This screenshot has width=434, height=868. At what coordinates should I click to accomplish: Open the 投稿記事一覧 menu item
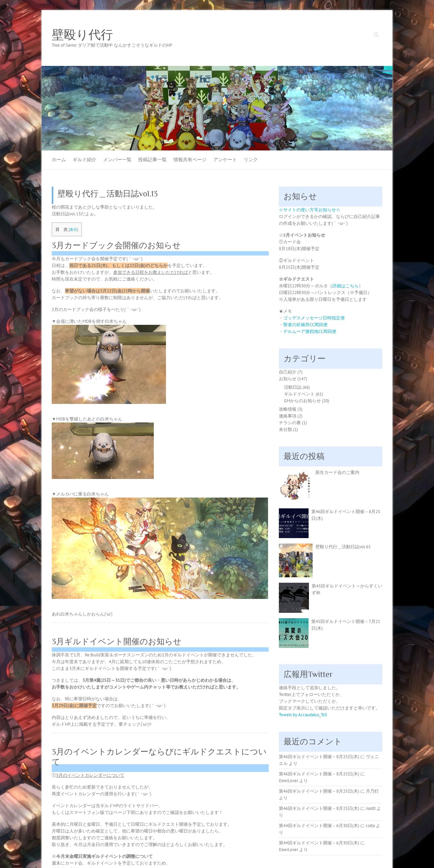click(x=152, y=160)
